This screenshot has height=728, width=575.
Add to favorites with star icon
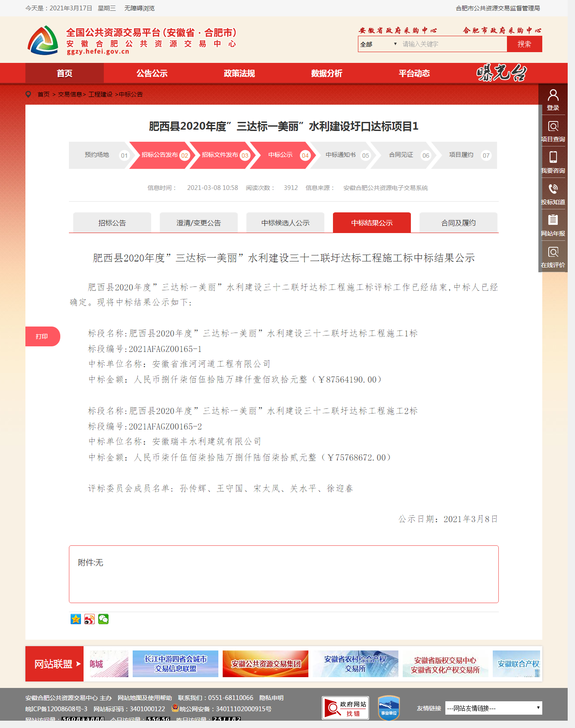coord(76,619)
